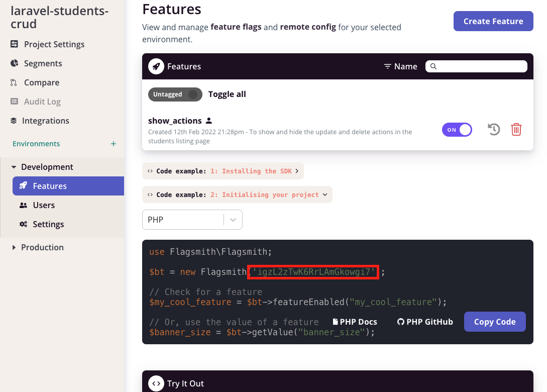Click the Project Settings icon

[x=14, y=44]
